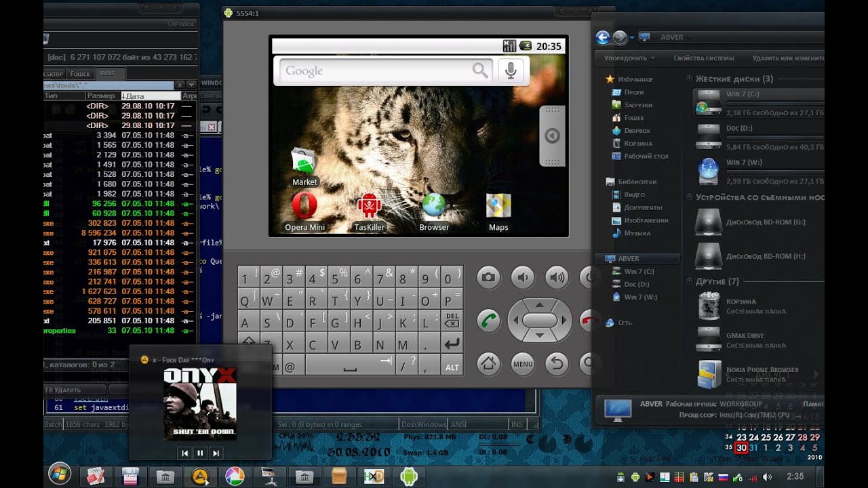868x488 pixels.
Task: Select Doc (D:) drive in main pane
Action: coord(759,138)
